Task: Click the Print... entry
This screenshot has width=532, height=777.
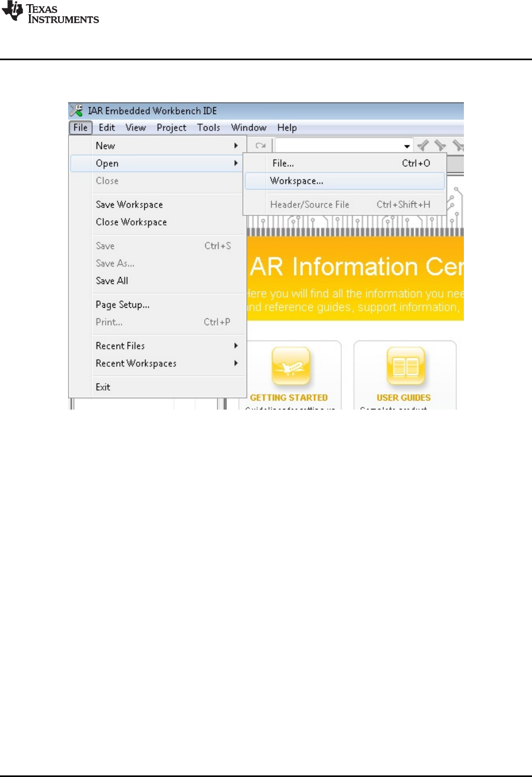Action: coord(157,322)
